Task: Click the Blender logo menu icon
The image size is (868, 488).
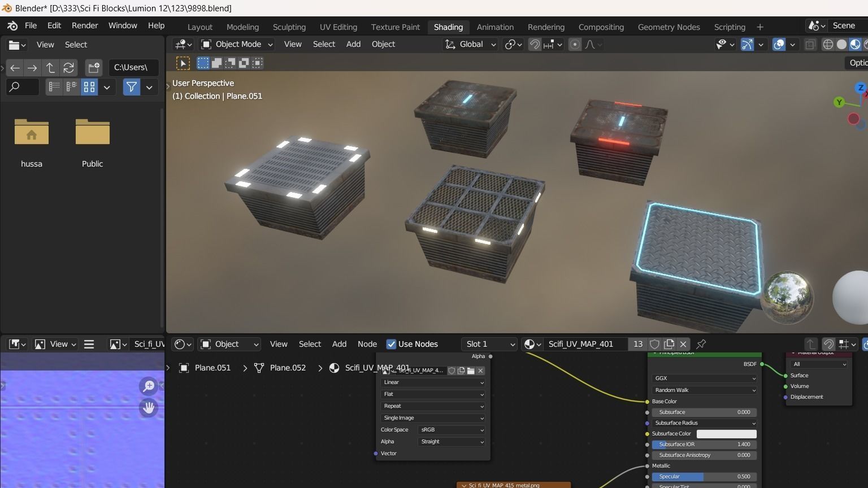Action: (12, 26)
